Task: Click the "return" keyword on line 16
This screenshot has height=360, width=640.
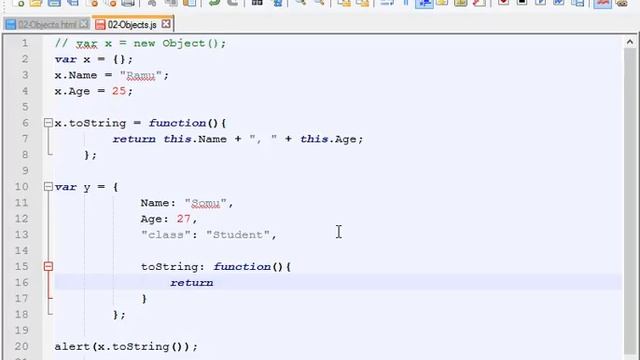Action: coord(191,282)
